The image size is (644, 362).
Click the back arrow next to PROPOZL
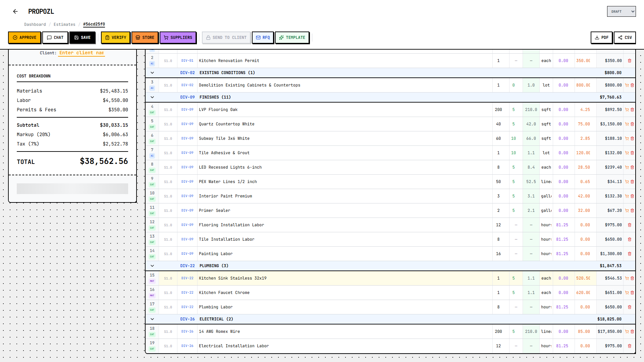click(15, 11)
